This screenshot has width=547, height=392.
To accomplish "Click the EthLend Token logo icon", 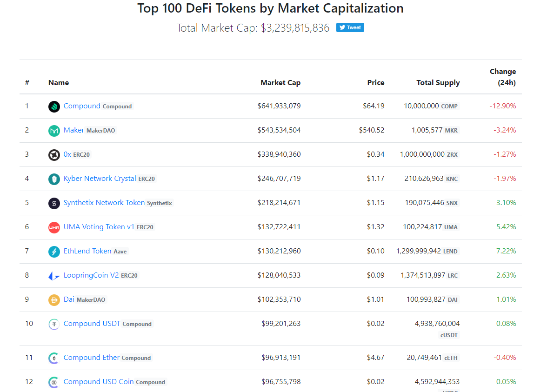I will click(x=54, y=252).
